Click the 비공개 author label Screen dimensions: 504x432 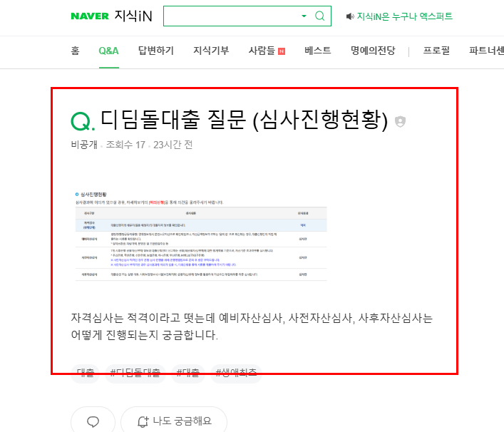pyautogui.click(x=84, y=145)
